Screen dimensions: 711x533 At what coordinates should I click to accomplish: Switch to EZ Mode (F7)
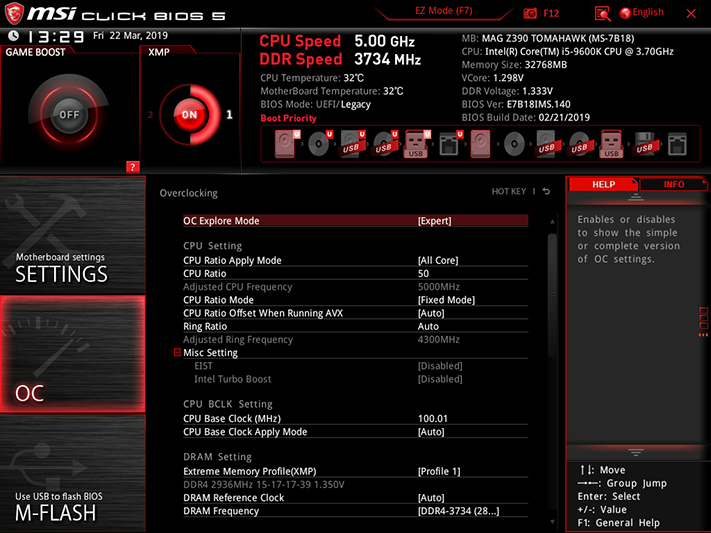coord(444,11)
